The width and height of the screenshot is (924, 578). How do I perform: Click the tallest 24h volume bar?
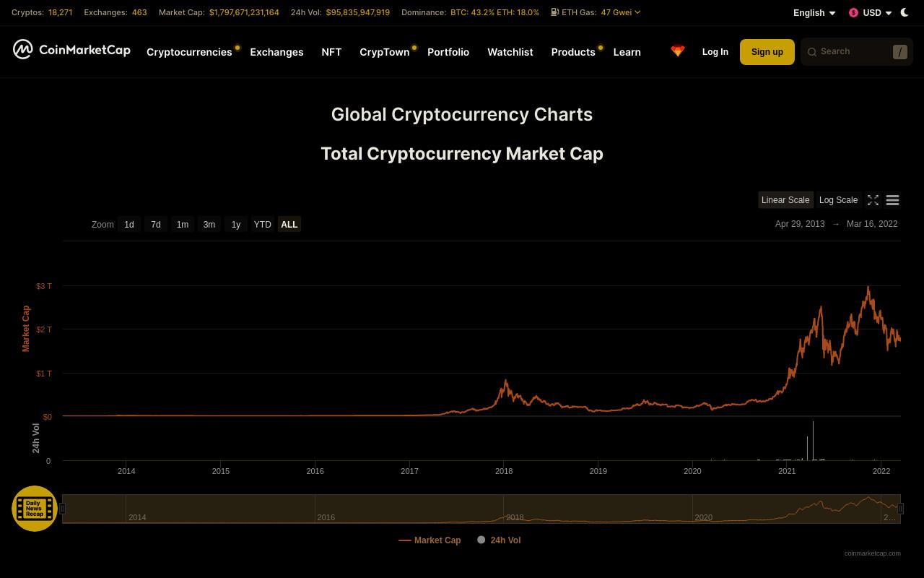(x=813, y=441)
